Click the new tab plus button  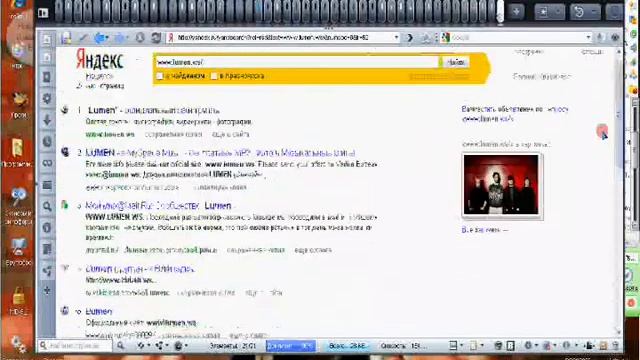[x=516, y=12]
